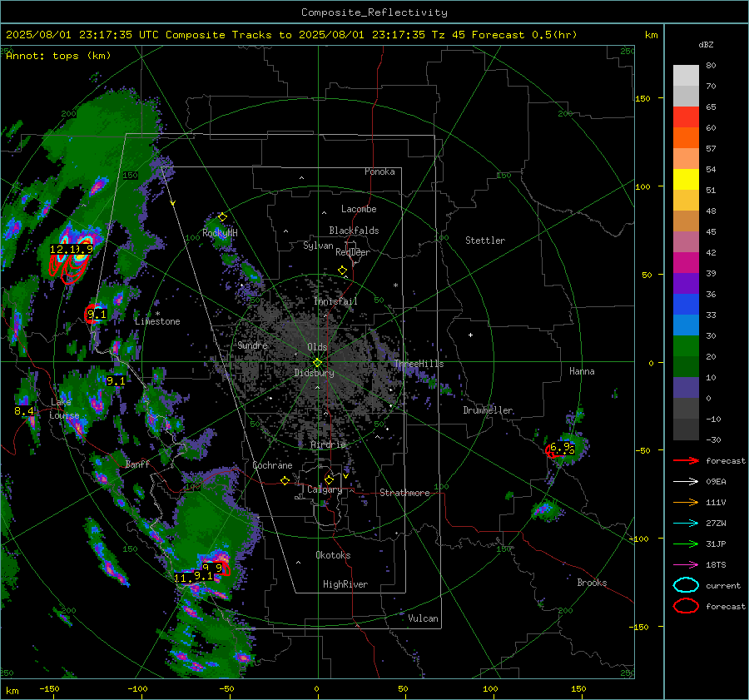Click the -150 tick on bottom axis
749x700 pixels.
[49, 689]
